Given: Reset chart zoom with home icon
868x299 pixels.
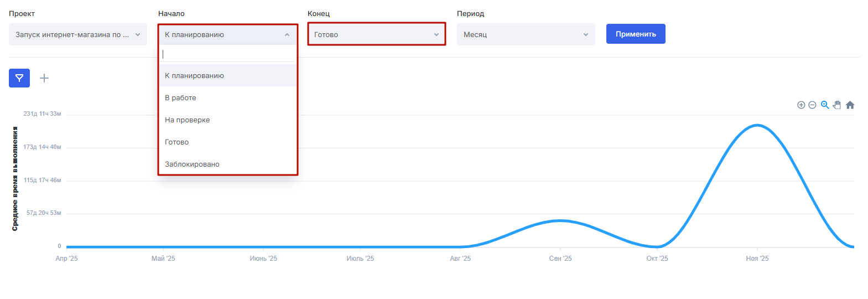Looking at the screenshot, I should pos(850,105).
